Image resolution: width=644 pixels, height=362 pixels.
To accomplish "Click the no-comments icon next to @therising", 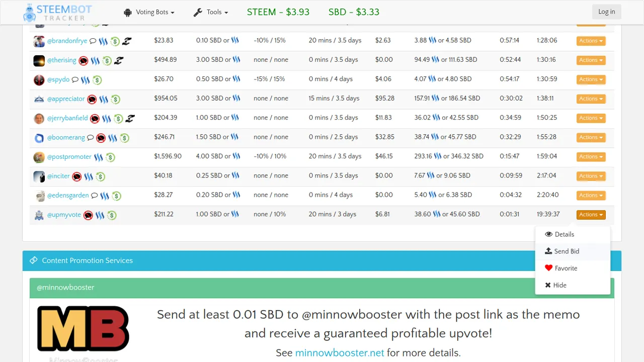I will 84,61.
